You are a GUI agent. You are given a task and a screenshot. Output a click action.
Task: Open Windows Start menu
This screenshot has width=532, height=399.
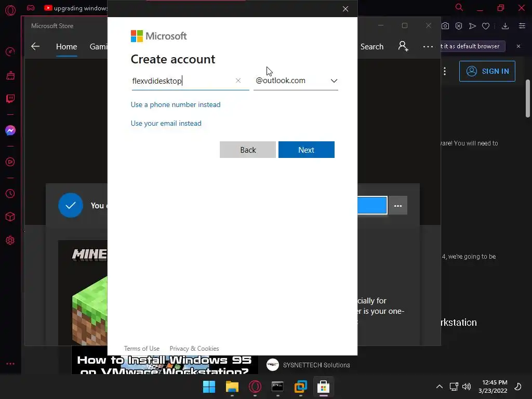[209, 387]
